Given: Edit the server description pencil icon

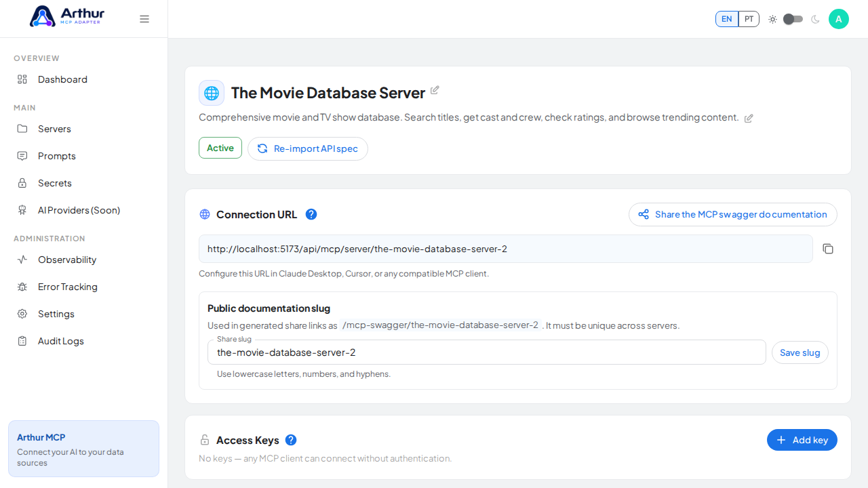Looking at the screenshot, I should (749, 118).
